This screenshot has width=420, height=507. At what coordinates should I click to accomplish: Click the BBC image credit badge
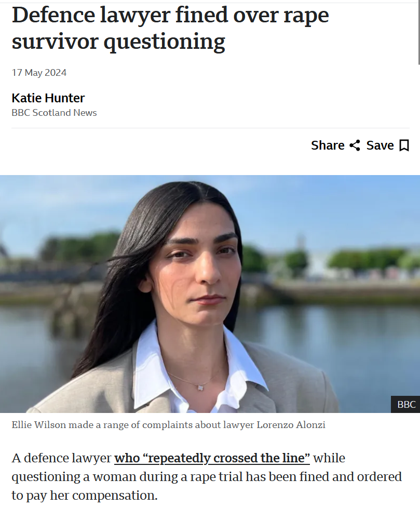pos(406,404)
